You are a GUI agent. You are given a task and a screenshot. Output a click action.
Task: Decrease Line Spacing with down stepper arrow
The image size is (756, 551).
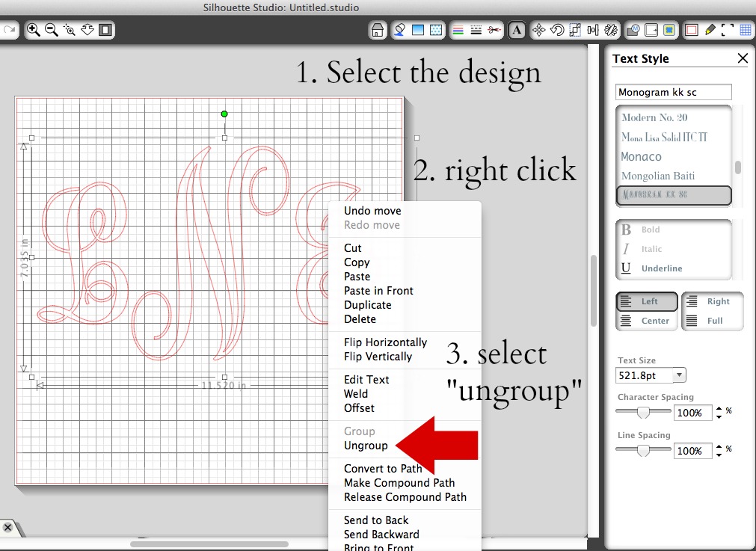(x=719, y=454)
